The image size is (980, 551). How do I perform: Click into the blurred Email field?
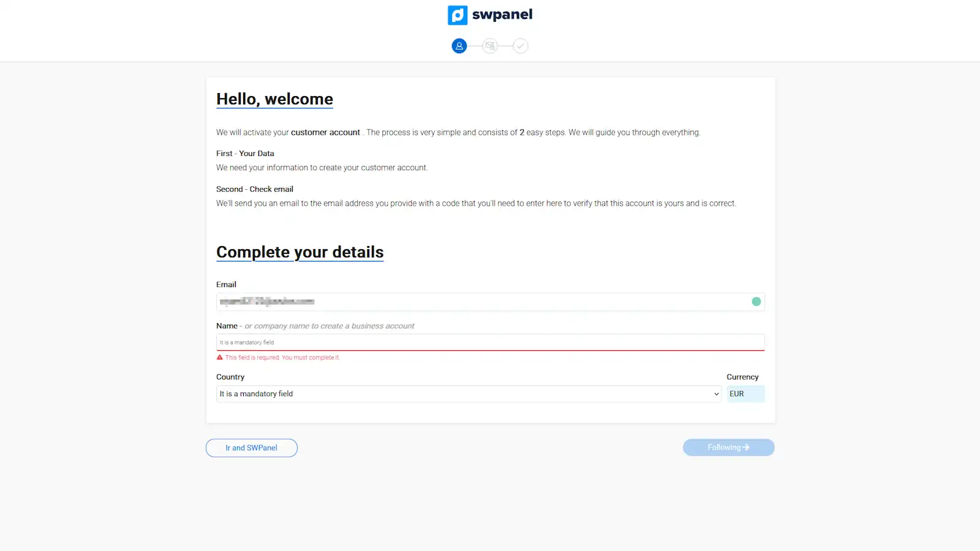click(491, 301)
